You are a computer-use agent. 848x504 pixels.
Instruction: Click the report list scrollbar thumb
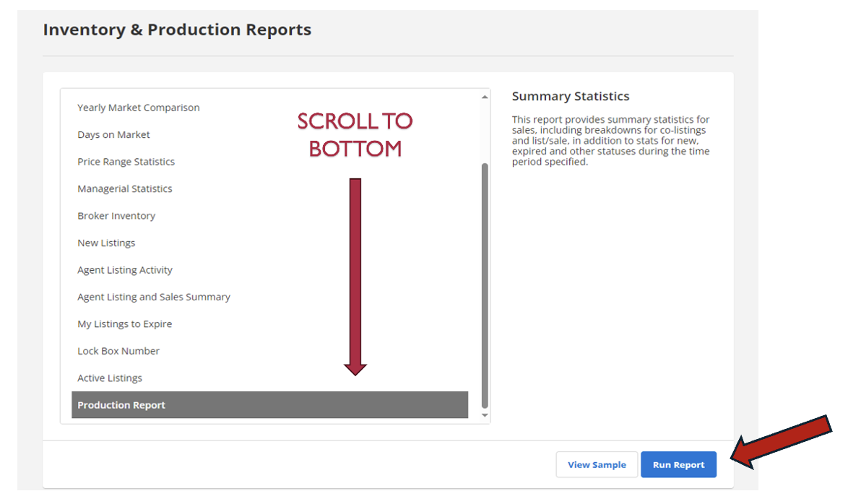pyautogui.click(x=485, y=285)
